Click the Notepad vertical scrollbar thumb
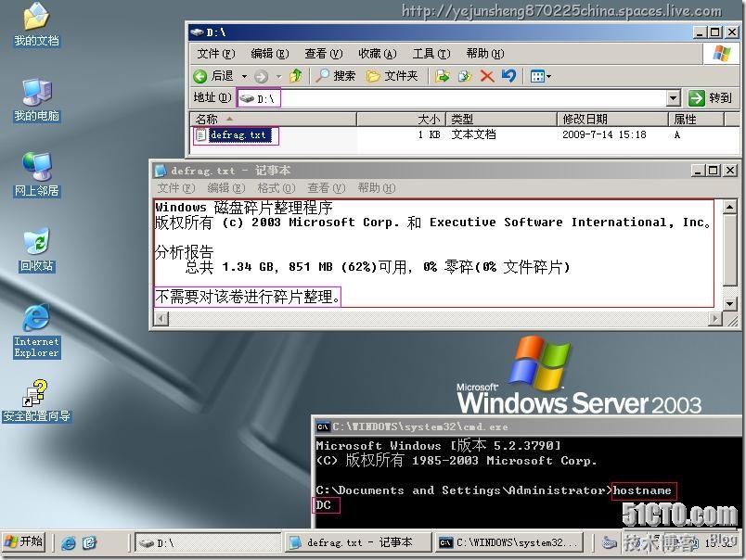Image resolution: width=746 pixels, height=560 pixels. (730, 250)
